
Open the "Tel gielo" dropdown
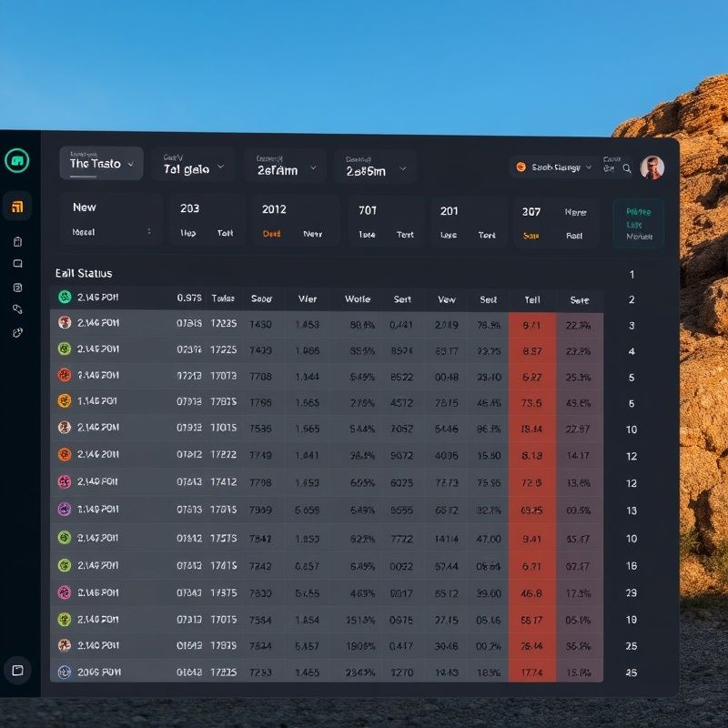(x=193, y=167)
